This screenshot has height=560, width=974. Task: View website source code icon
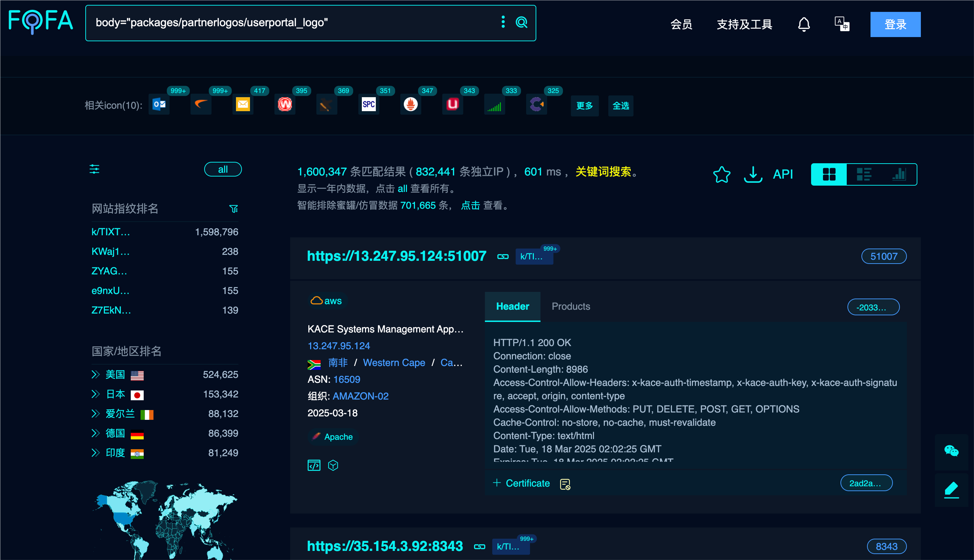[314, 465]
